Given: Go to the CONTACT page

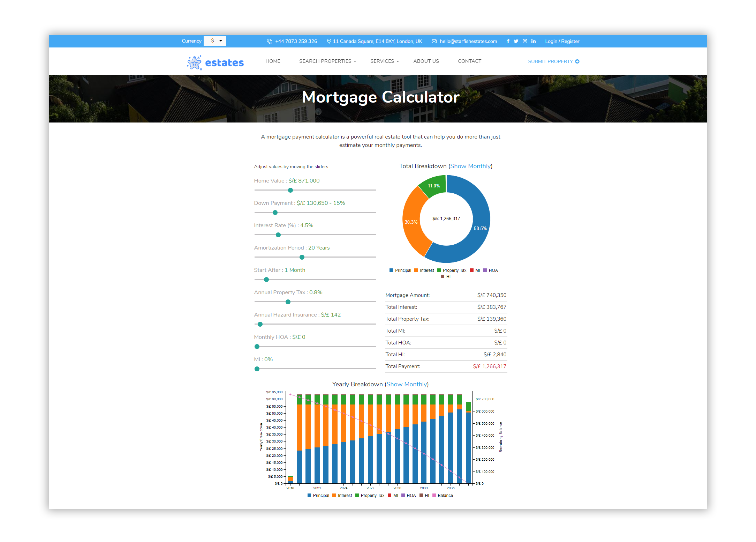Looking at the screenshot, I should coord(469,61).
